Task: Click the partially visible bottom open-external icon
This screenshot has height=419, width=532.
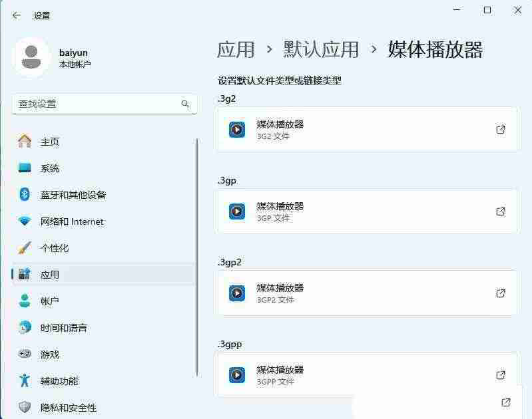Action: coord(506,402)
